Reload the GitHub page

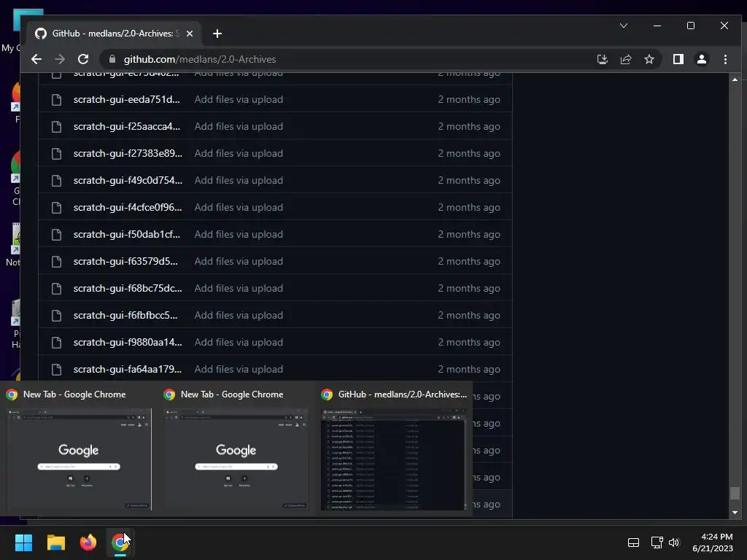83,59
